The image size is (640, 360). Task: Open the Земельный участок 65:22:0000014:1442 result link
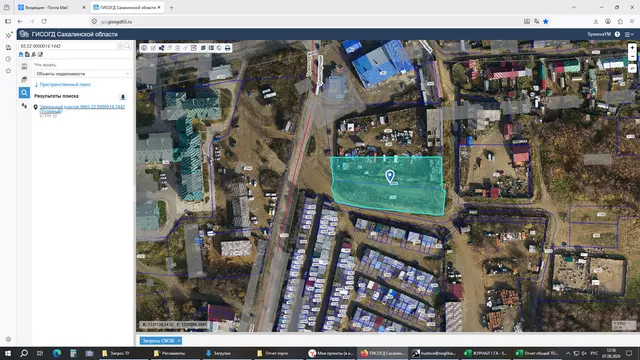click(x=82, y=109)
